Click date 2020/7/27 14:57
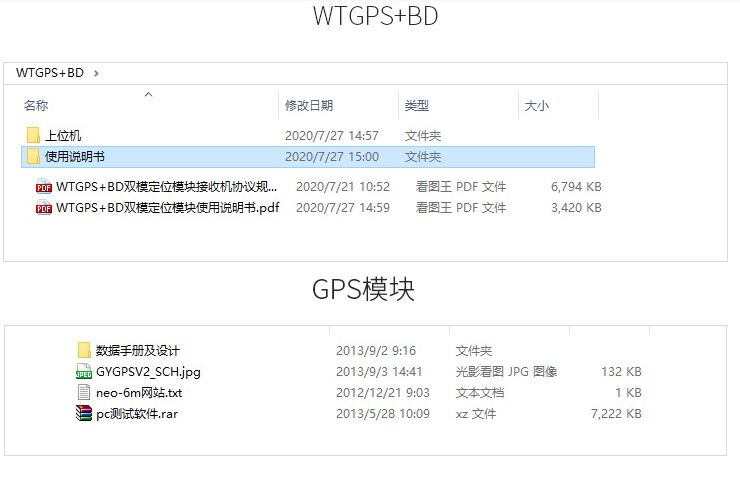 [332, 136]
